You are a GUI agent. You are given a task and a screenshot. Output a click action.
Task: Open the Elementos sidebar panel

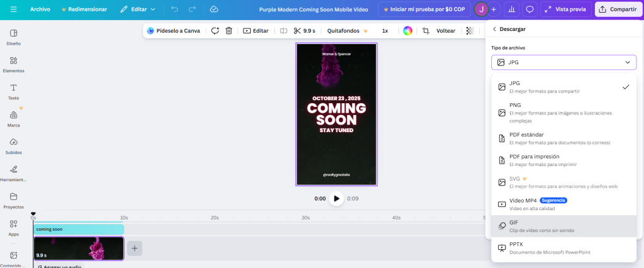13,64
